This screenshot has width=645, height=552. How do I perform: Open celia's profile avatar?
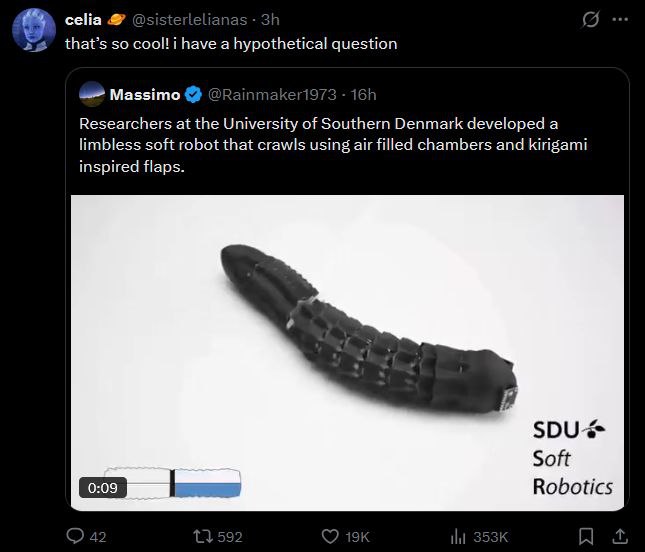pos(34,30)
